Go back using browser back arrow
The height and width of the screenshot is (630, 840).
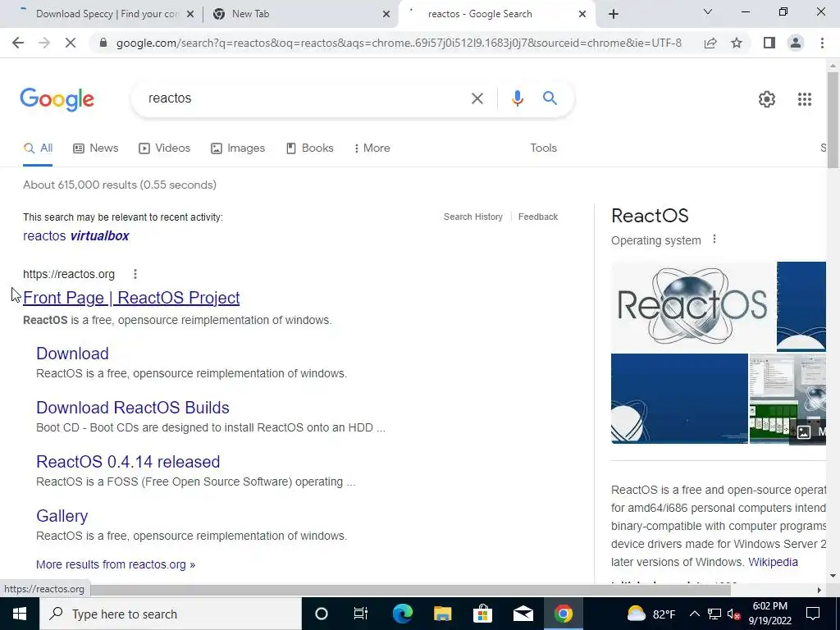[x=18, y=43]
